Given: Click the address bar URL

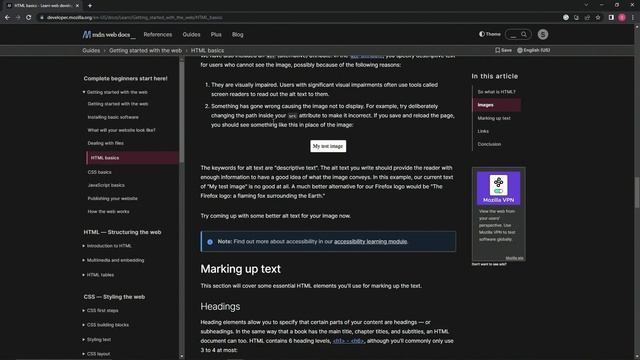Looking at the screenshot, I should 135,18.
